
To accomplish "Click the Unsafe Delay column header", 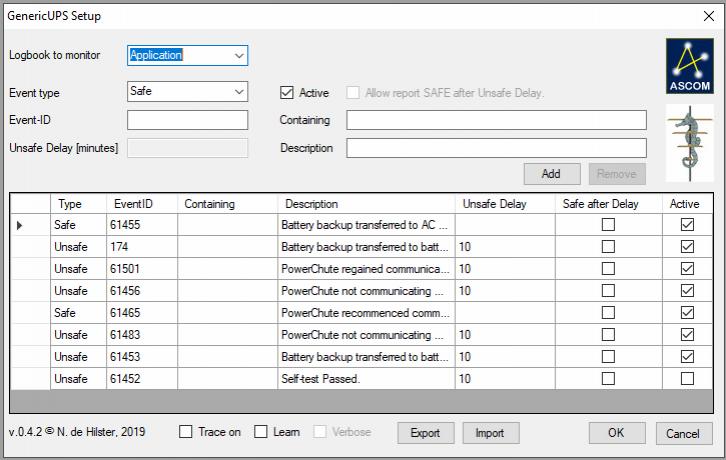I will point(494,204).
